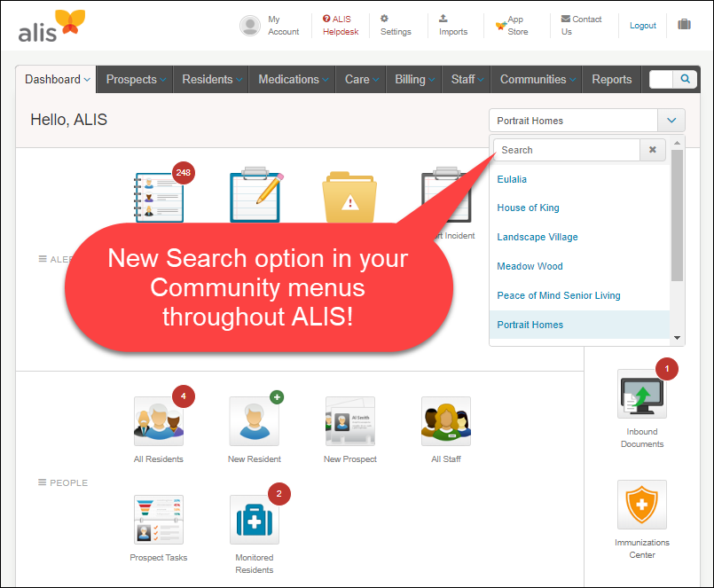Click the Logout link
This screenshot has height=588, width=714.
click(642, 26)
